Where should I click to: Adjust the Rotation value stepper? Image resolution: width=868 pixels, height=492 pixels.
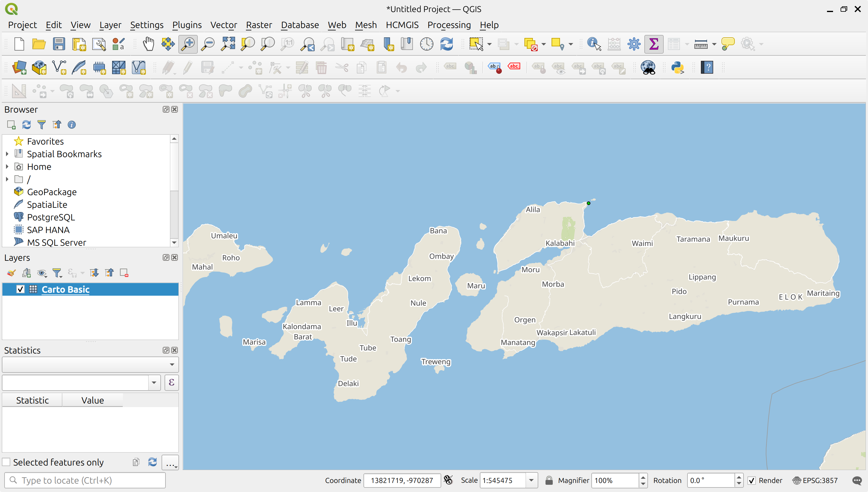click(739, 480)
